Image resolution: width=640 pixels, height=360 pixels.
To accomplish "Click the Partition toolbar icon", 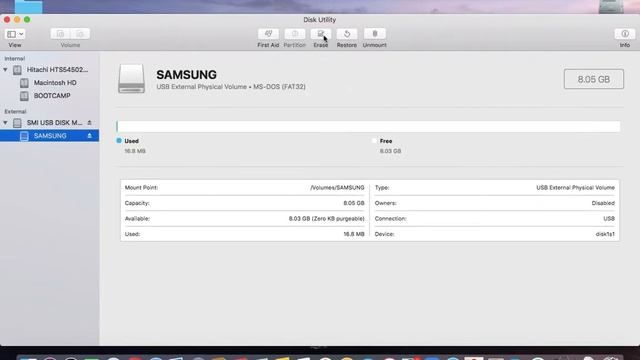I will [x=295, y=34].
